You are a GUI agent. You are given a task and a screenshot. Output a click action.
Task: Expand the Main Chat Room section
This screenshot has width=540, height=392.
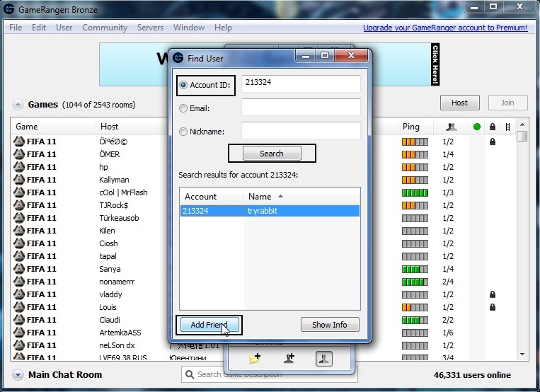(x=18, y=374)
